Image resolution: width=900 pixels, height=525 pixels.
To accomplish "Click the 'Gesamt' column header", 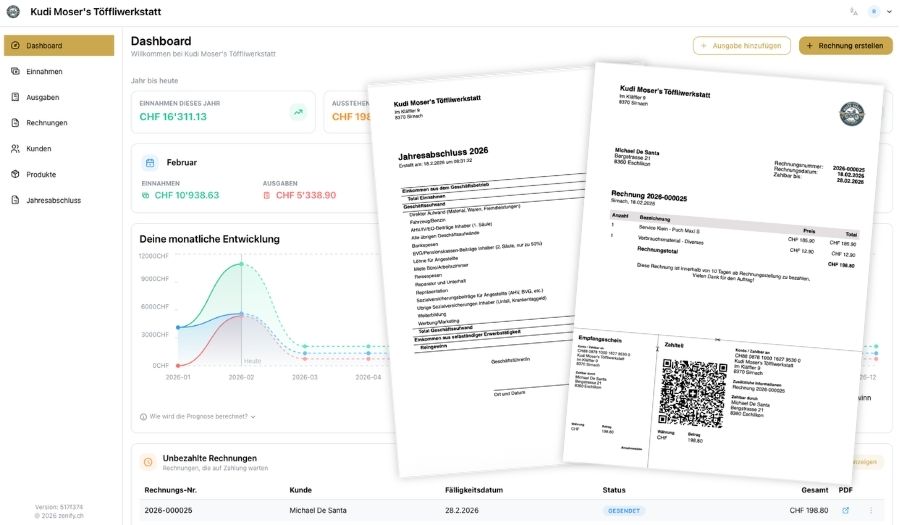I will pos(815,490).
